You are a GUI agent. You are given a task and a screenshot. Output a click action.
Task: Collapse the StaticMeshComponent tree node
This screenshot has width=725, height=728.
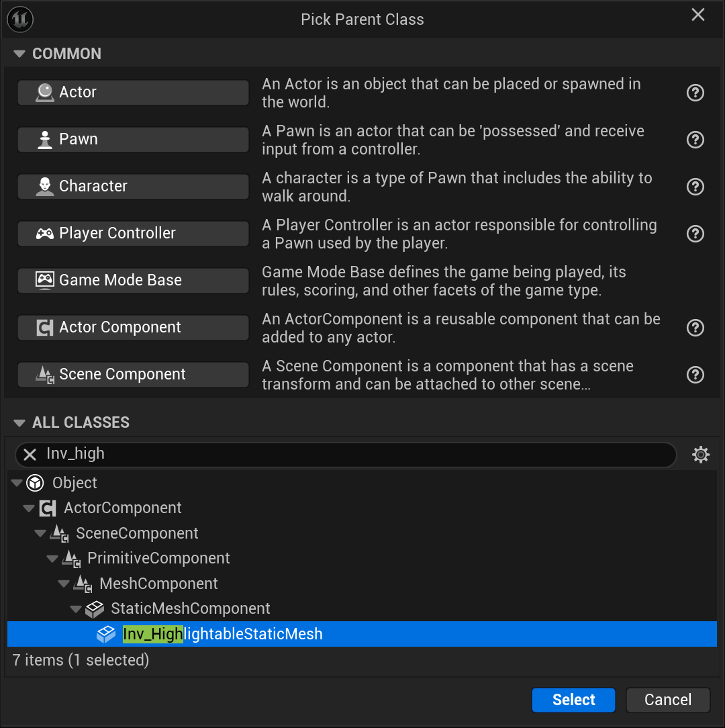point(75,608)
